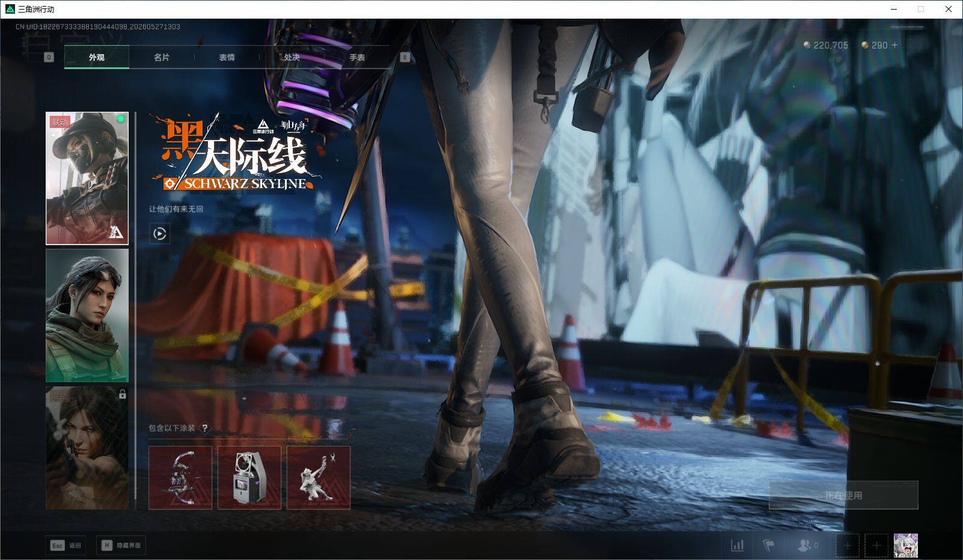
Task: Open the bow weapon skin item
Action: (180, 478)
